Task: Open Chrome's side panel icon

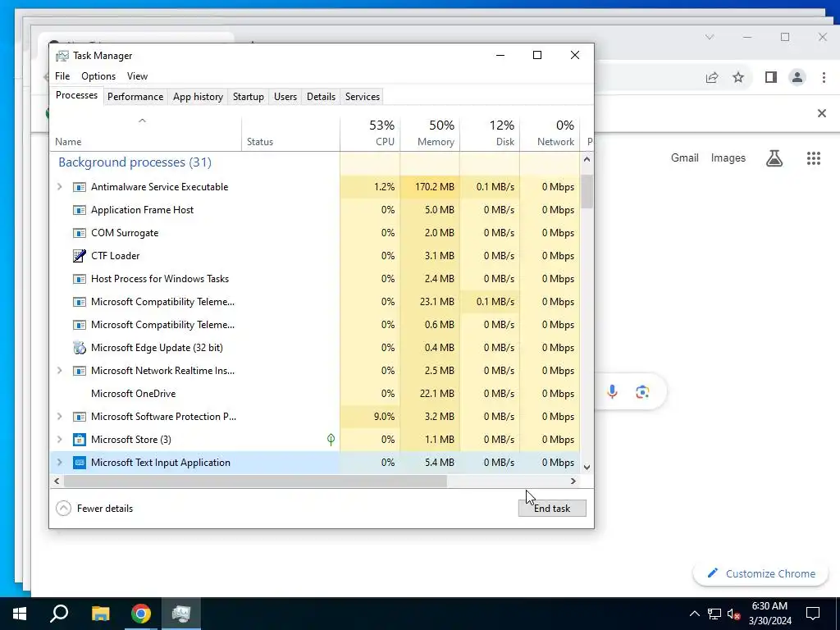Action: click(771, 78)
